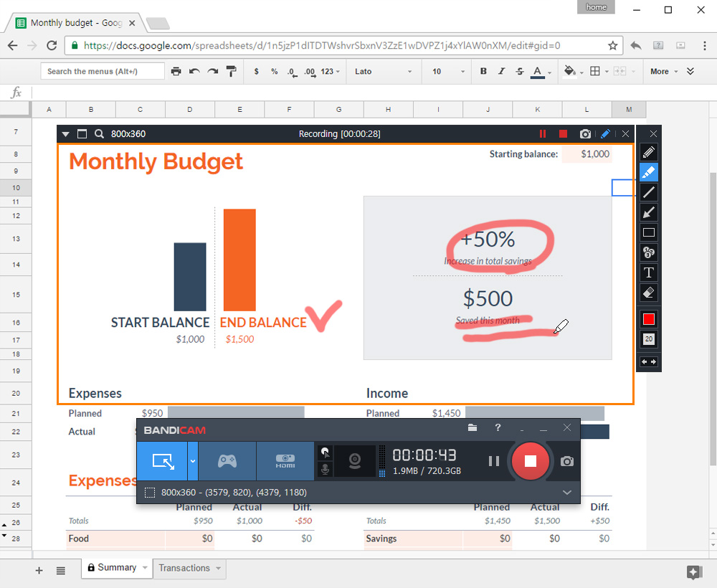Open the Bandicam output folder icon
This screenshot has width=717, height=588.
(473, 428)
